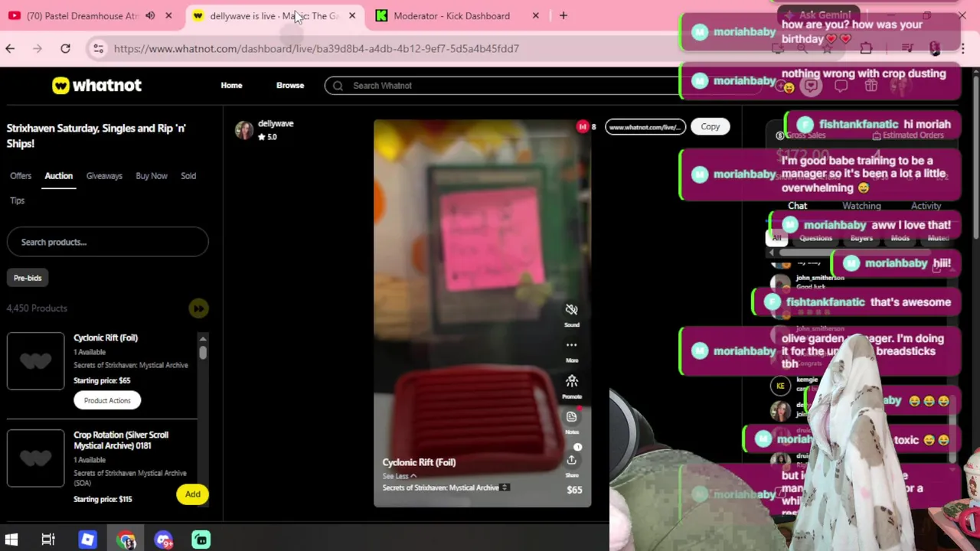Click the $65 price on video overlay
This screenshot has width=980, height=551.
click(x=574, y=490)
